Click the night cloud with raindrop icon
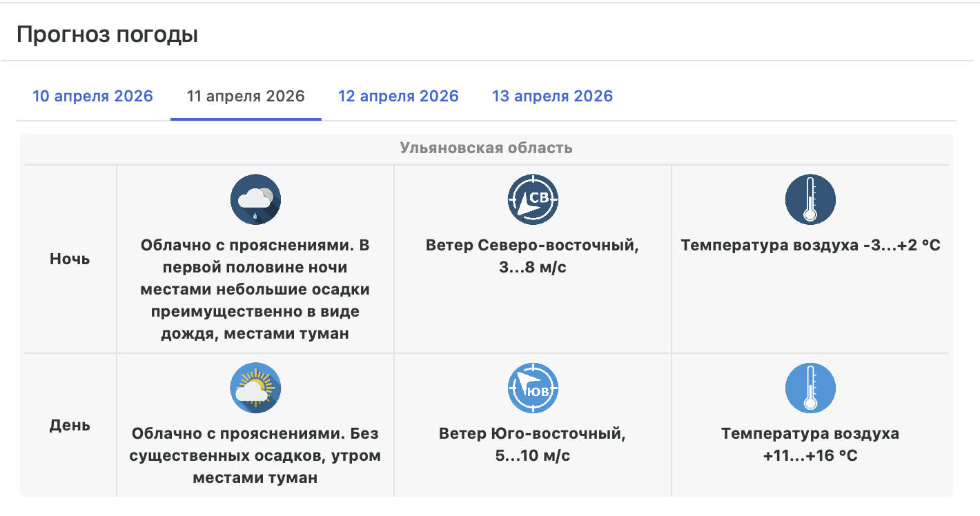The image size is (980, 516). (x=255, y=199)
